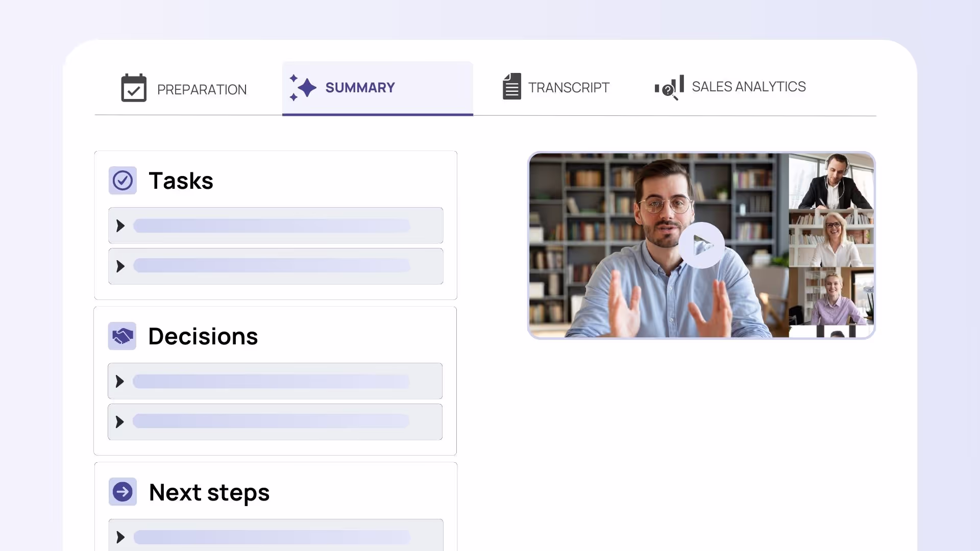Select the SUMMARY tab label

tap(360, 88)
